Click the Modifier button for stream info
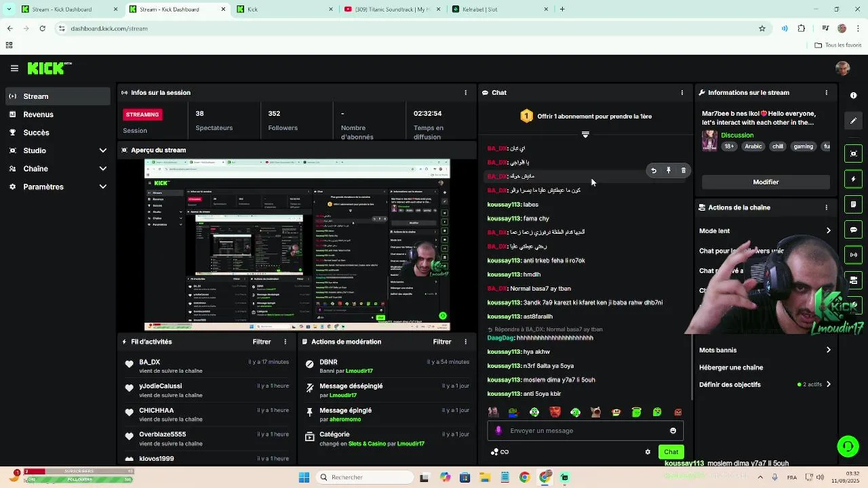 766,182
